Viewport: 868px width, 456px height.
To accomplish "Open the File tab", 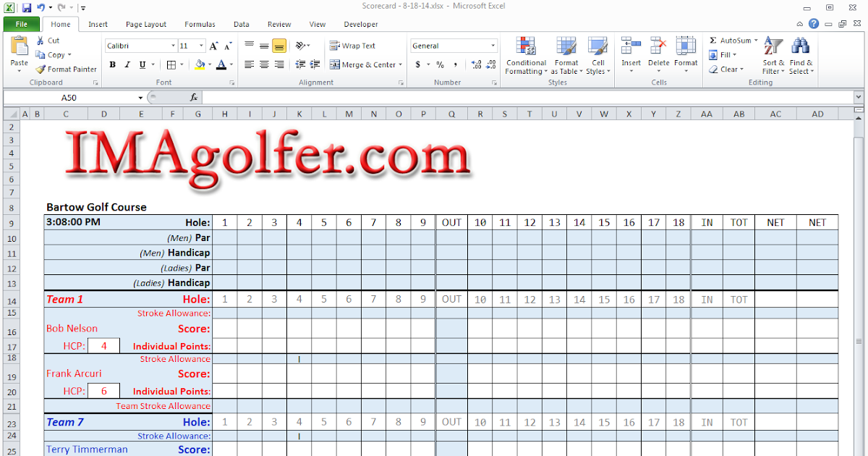I will [x=21, y=24].
